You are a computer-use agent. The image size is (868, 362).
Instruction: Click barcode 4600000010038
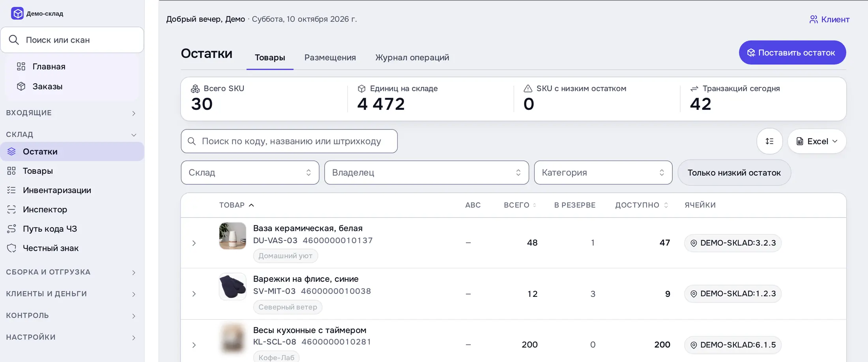[x=336, y=291]
